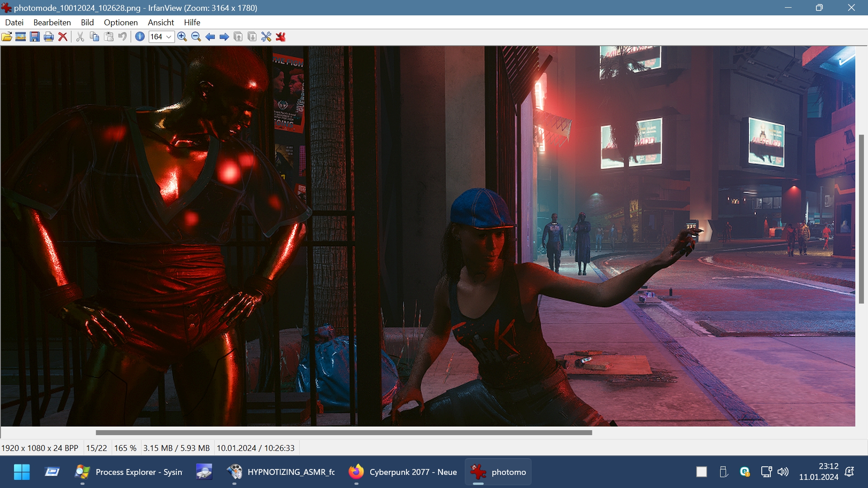Go to next image with right arrow
Image resolution: width=868 pixels, height=488 pixels.
point(224,37)
